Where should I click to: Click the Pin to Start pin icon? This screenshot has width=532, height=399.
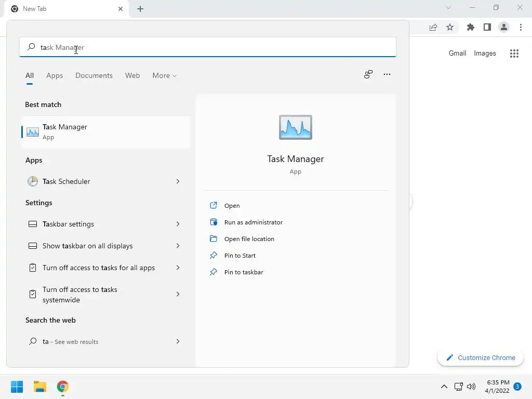(x=214, y=255)
